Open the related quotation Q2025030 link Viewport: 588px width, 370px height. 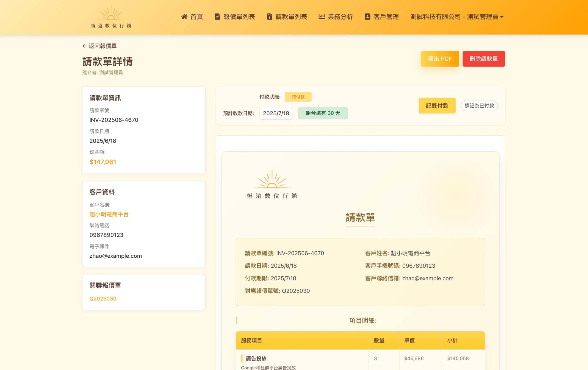coord(103,298)
